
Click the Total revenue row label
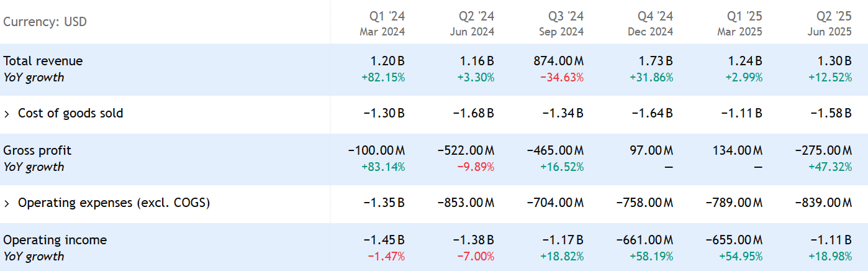pos(43,61)
